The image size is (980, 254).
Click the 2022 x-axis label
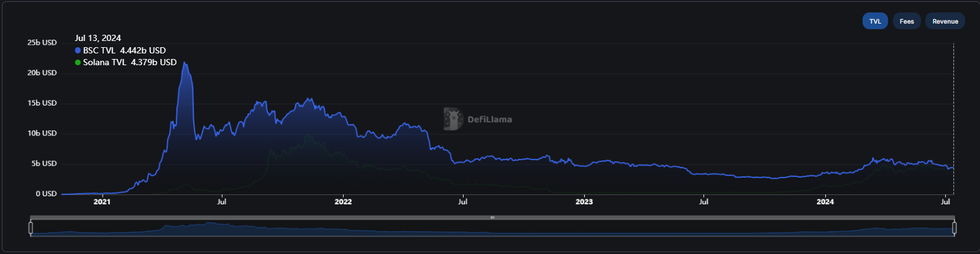(x=343, y=202)
